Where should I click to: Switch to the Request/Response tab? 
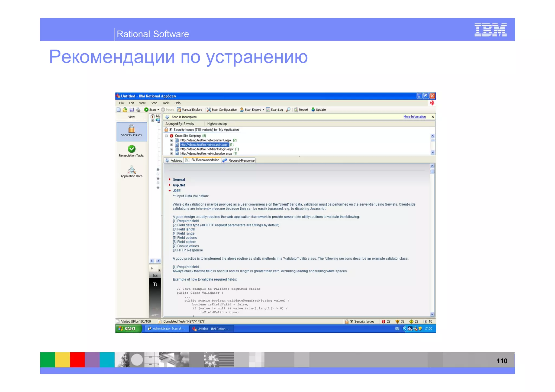(238, 160)
